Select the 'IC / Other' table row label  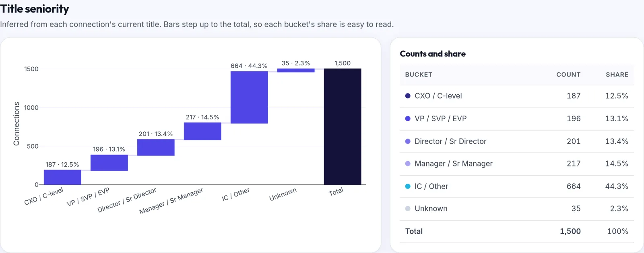click(431, 186)
